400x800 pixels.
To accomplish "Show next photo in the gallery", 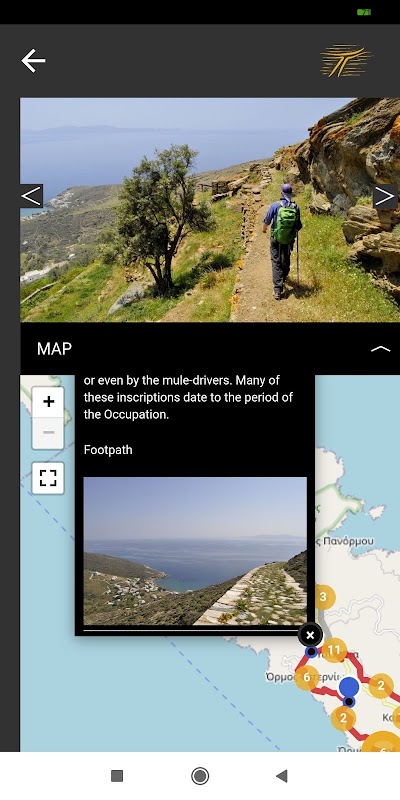I will (385, 196).
